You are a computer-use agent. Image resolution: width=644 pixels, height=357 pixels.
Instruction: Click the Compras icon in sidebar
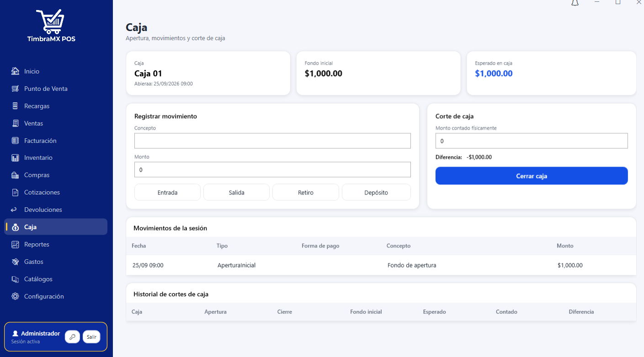[15, 175]
